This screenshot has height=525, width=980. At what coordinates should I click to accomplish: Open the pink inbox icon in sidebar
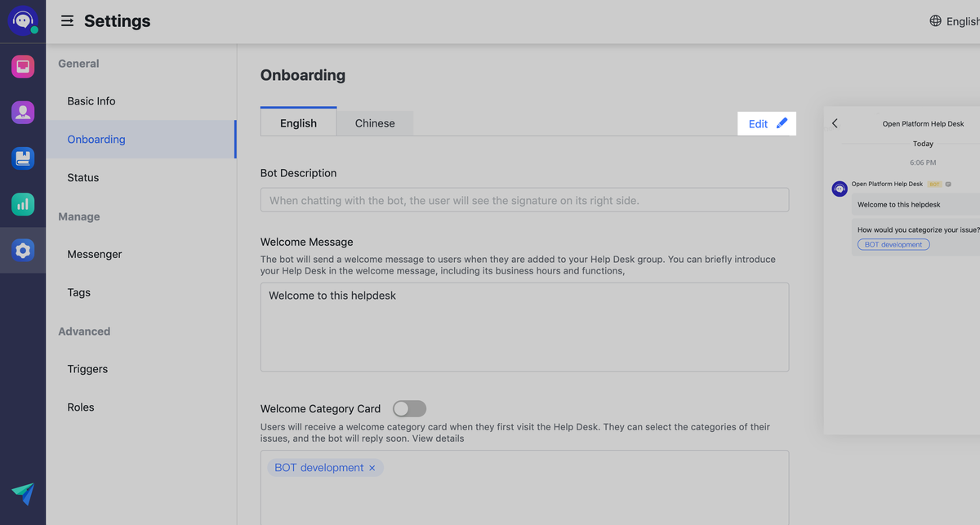23,66
